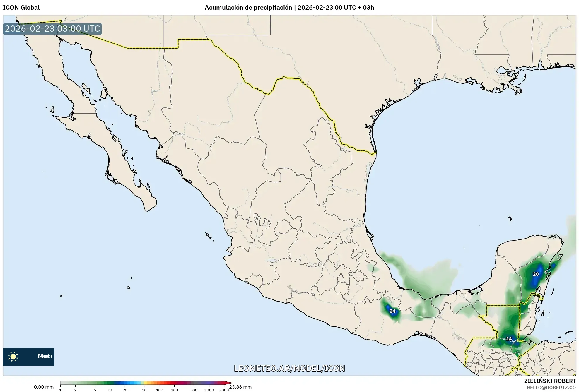Click the Meteo text in logo banner
Screen dimensions: 579x392
tap(45, 356)
